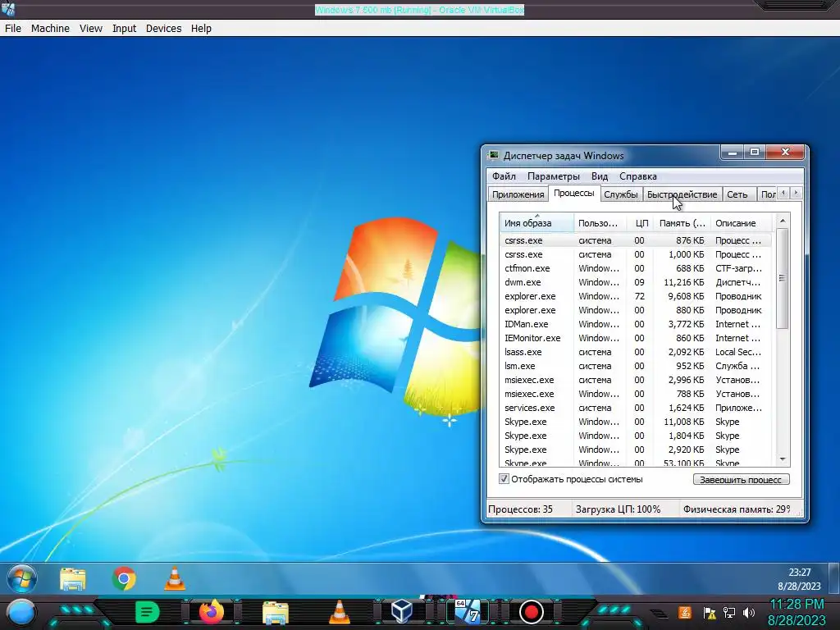Screen dimensions: 840x630
Task: Open VirtualBox File menu
Action: coord(13,29)
